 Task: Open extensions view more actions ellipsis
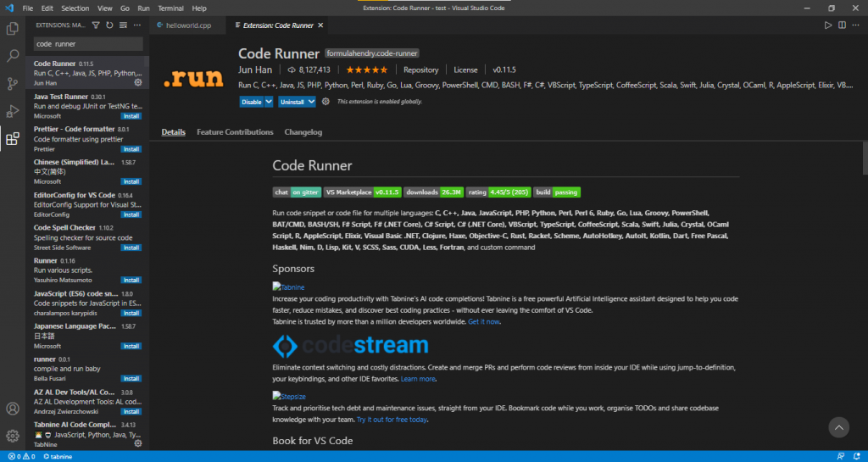(136, 25)
